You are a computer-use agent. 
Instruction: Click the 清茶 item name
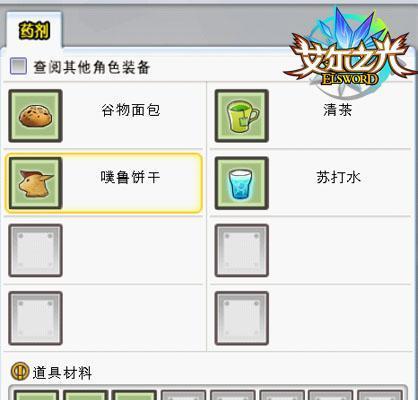pos(337,110)
